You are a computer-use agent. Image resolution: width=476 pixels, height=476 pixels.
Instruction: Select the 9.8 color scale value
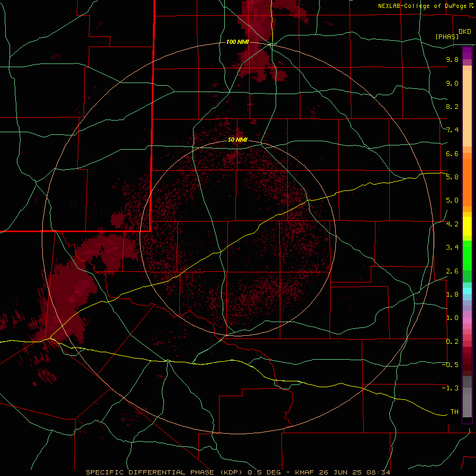[452, 59]
